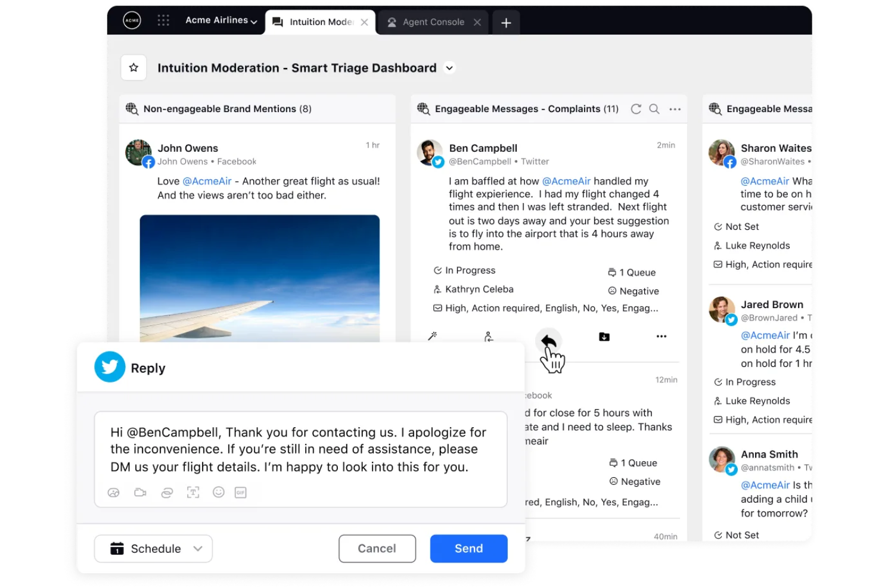The height and width of the screenshot is (588, 882).
Task: Open search within the Complaints column
Action: [654, 109]
